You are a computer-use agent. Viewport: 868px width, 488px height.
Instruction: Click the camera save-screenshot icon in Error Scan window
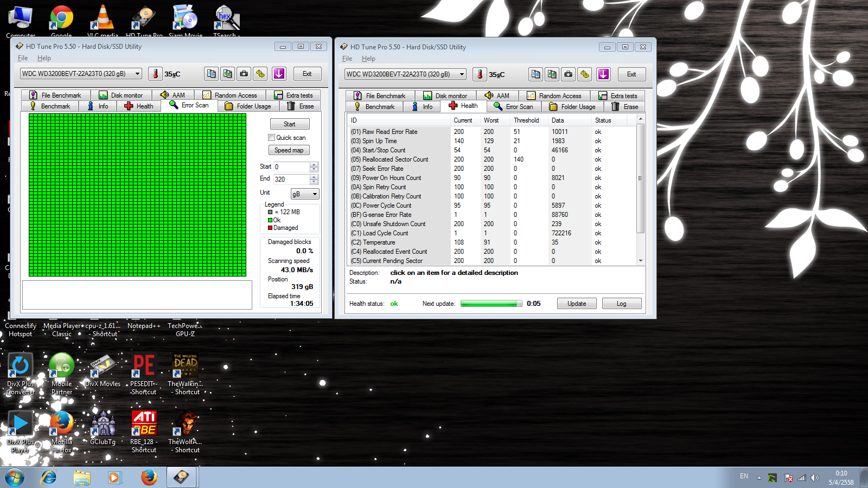(244, 74)
